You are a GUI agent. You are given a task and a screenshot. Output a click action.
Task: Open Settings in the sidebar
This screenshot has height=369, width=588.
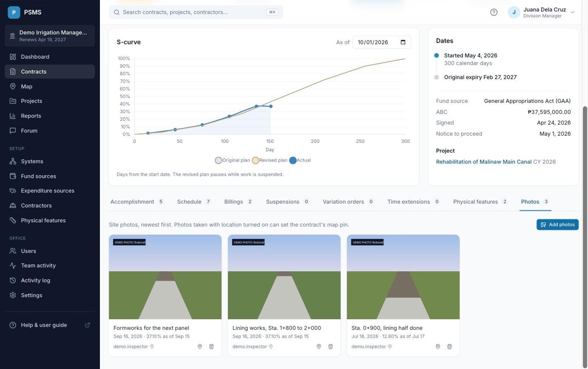(x=50, y=296)
